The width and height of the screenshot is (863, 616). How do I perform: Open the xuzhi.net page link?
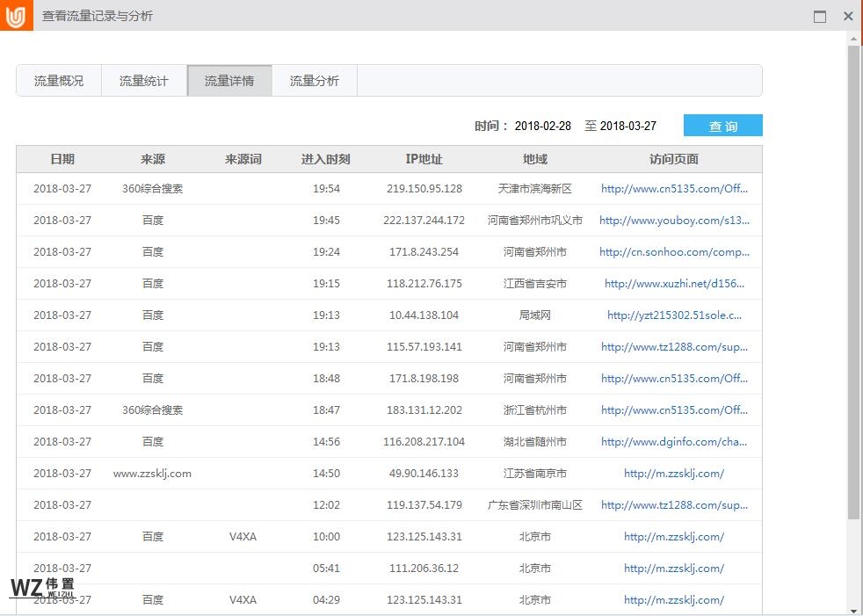pos(674,283)
